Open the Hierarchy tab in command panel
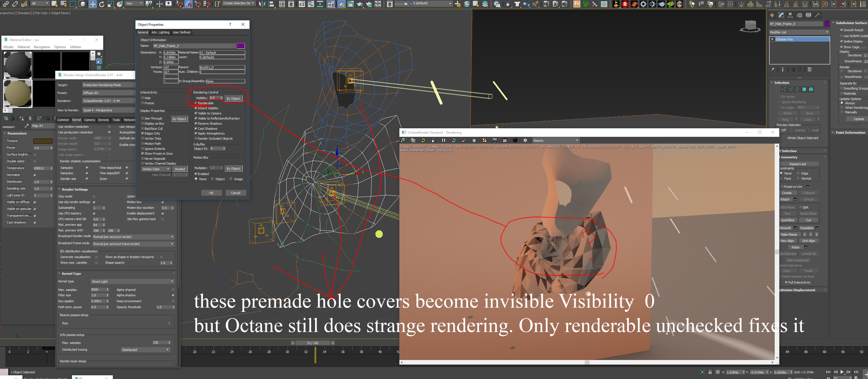The image size is (868, 379). [x=790, y=15]
